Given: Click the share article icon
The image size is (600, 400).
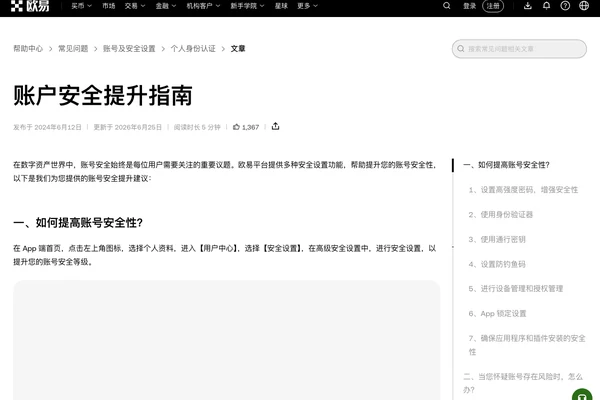Looking at the screenshot, I should coord(276,126).
